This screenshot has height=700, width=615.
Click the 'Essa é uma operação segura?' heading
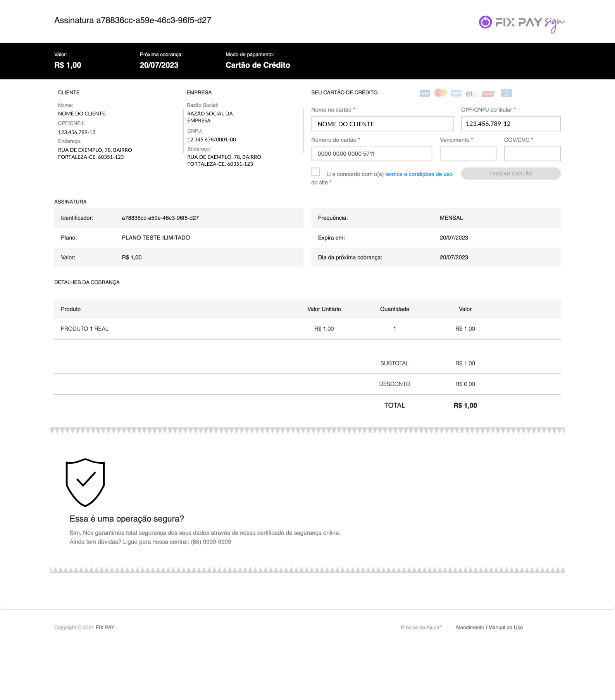(127, 519)
